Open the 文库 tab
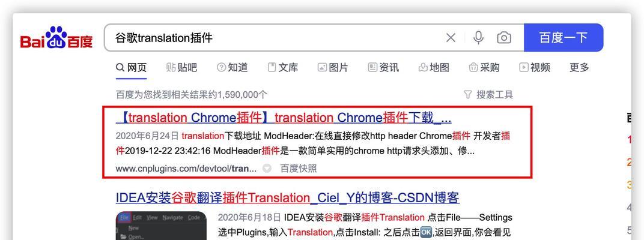The image size is (644, 240). click(x=282, y=67)
